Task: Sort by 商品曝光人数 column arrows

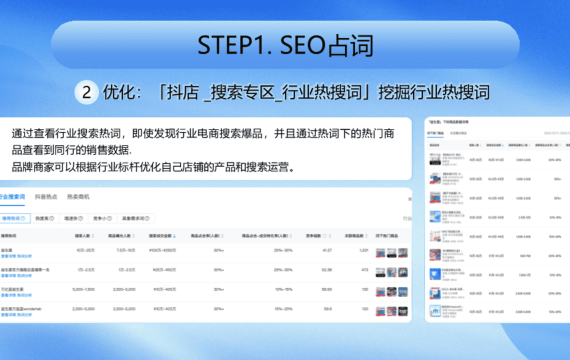Action: 134,236
